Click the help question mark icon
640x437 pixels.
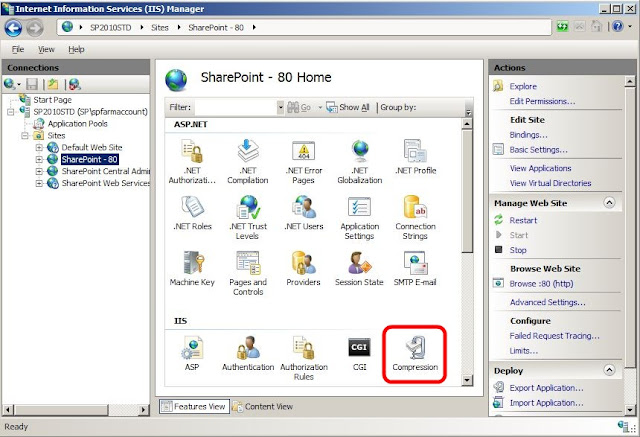pyautogui.click(x=618, y=27)
